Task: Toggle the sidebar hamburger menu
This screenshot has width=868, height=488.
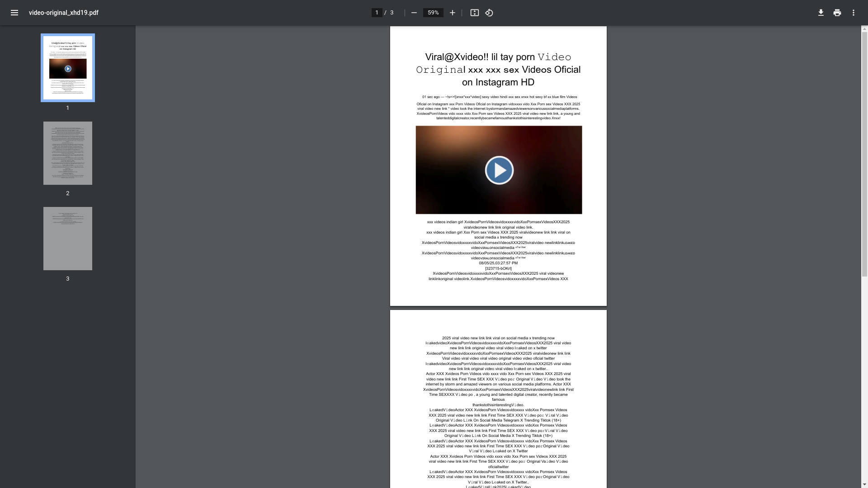Action: (14, 13)
